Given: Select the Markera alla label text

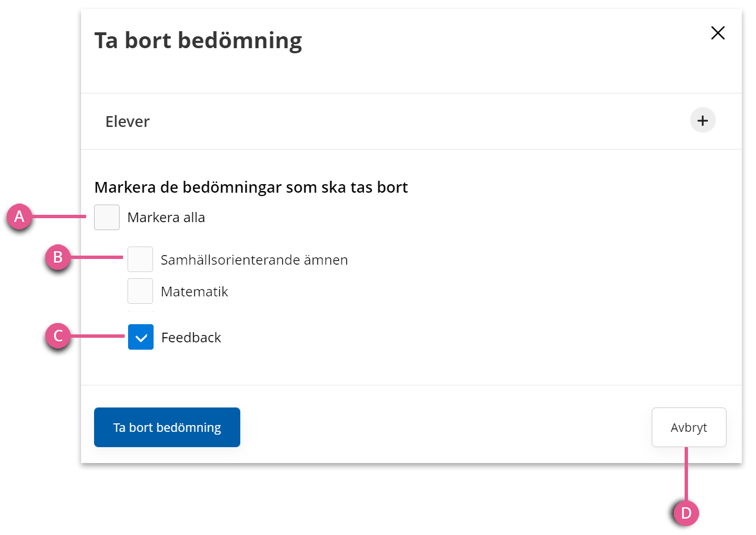Looking at the screenshot, I should [166, 218].
